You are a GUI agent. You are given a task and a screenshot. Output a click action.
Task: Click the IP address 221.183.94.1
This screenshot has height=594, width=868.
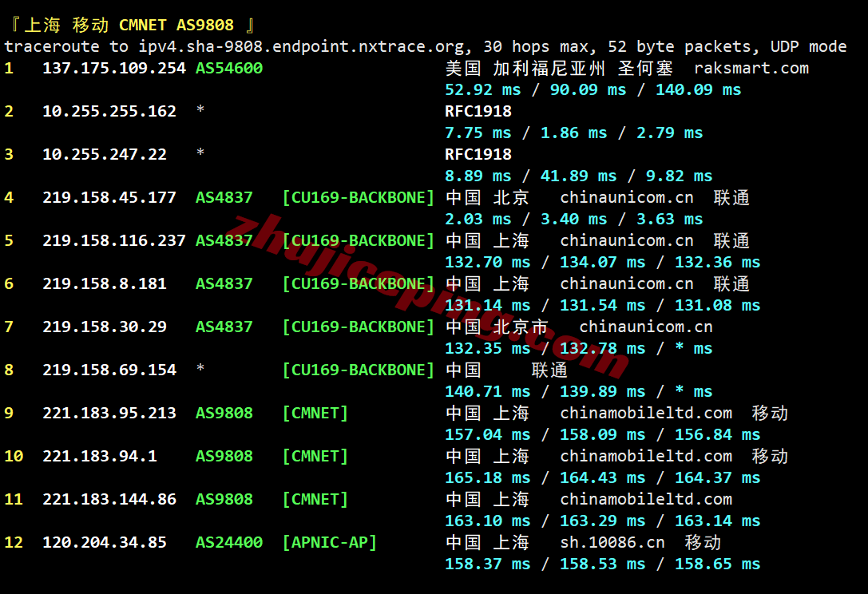pyautogui.click(x=100, y=457)
